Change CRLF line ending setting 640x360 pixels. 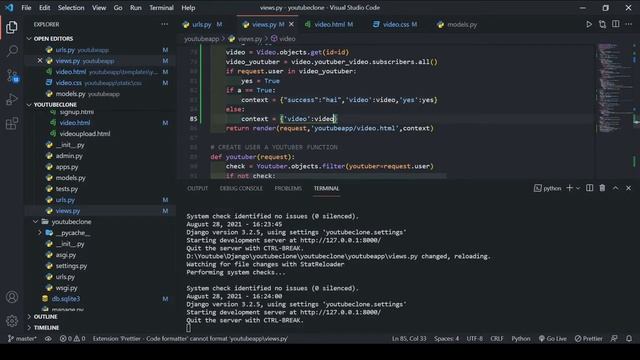[497, 339]
